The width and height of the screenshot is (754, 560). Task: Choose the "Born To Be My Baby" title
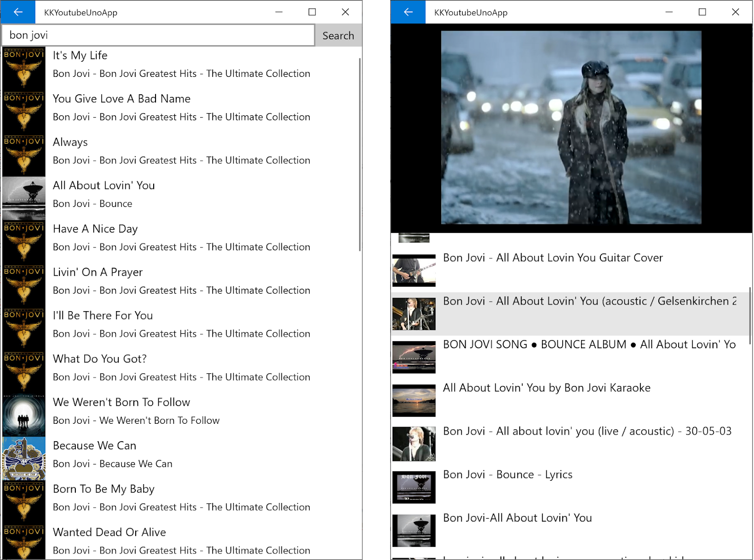104,489
